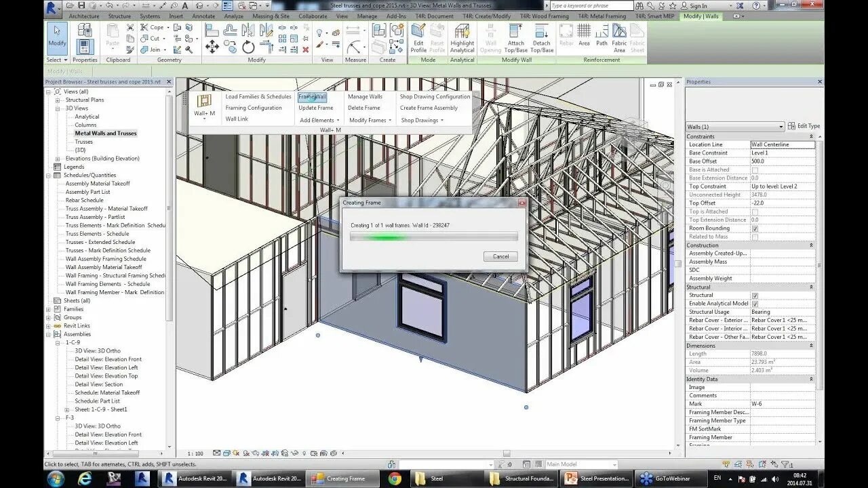Open the Annotate ribbon tab
The width and height of the screenshot is (868, 488).
click(x=203, y=16)
